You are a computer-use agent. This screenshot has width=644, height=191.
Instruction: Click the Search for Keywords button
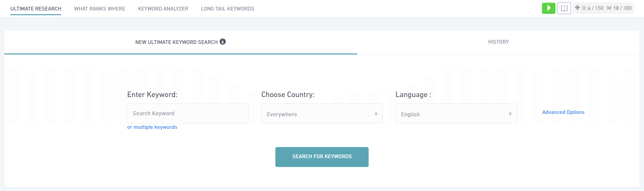coord(322,157)
